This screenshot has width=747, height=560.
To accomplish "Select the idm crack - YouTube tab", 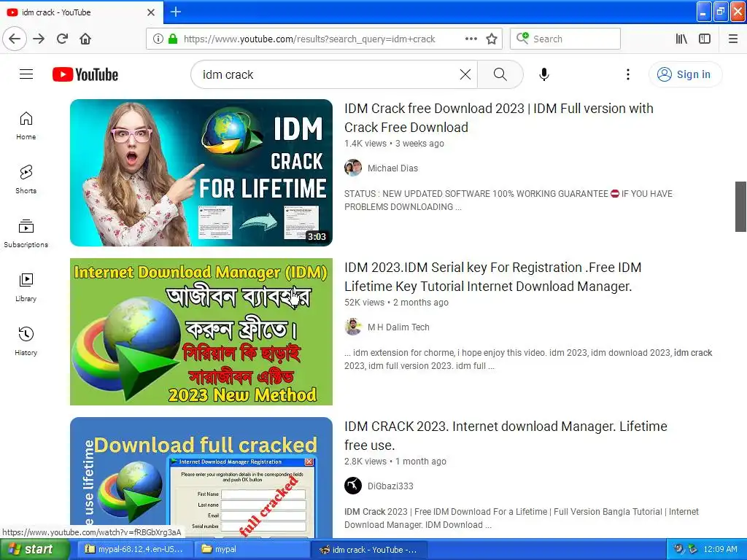I will [x=81, y=12].
